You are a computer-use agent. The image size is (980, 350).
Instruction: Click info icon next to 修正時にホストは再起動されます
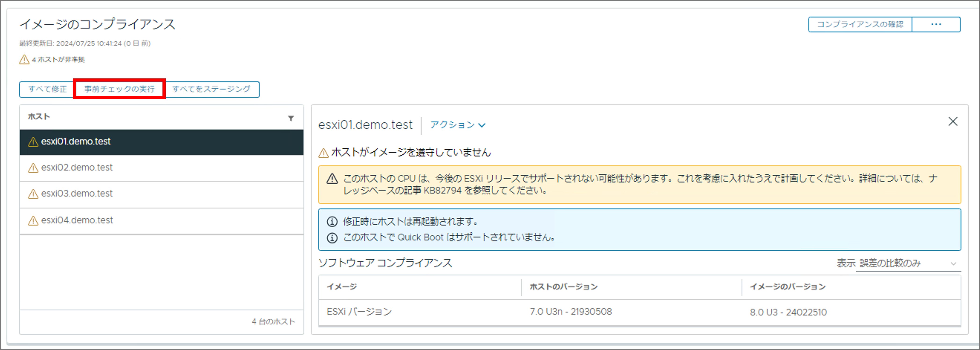pos(332,221)
